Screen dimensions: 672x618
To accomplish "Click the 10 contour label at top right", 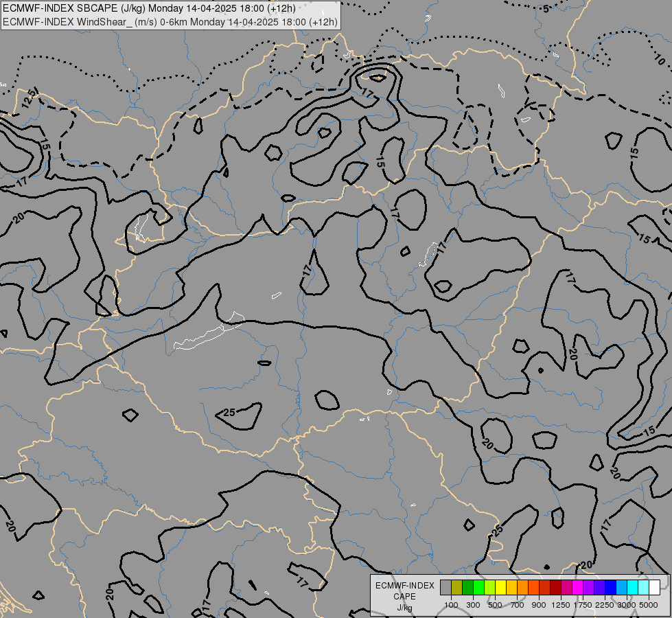I will click(660, 60).
